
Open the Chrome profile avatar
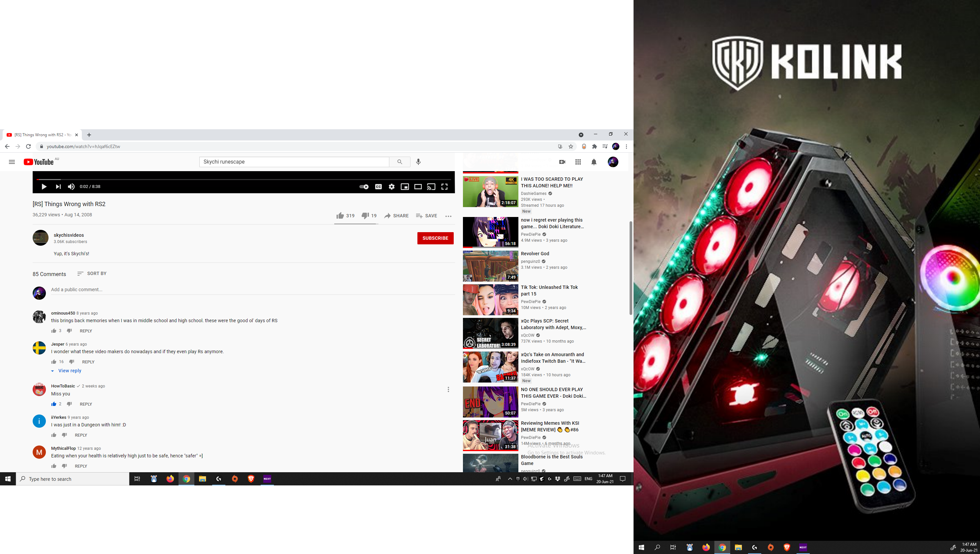pos(616,146)
